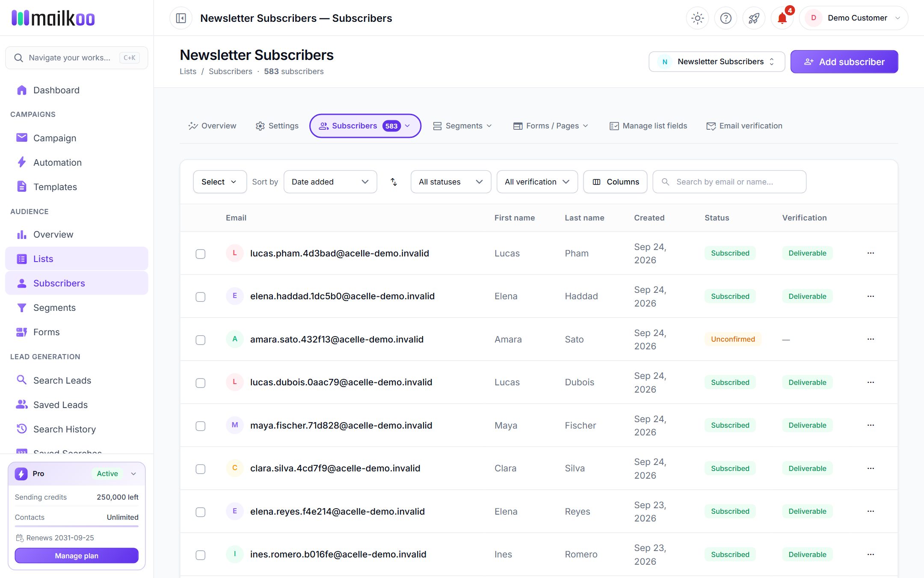Check the lucas.dubois subscriber checkbox
The image size is (924, 578).
point(200,383)
